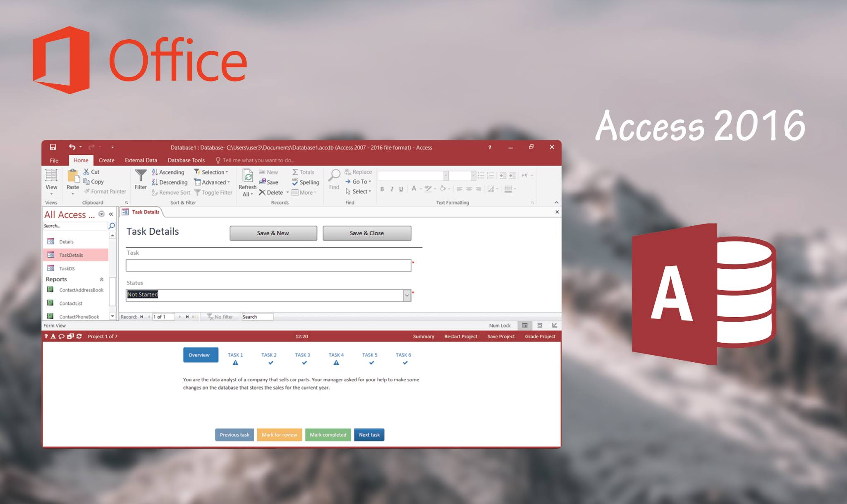Open the Status field dropdown
This screenshot has height=504, width=847.
coord(408,294)
